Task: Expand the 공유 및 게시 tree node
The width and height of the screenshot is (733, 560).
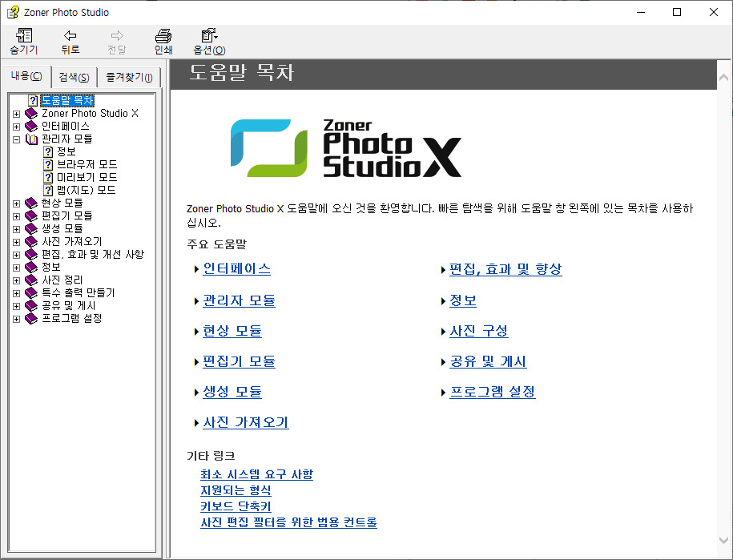Action: point(16,306)
